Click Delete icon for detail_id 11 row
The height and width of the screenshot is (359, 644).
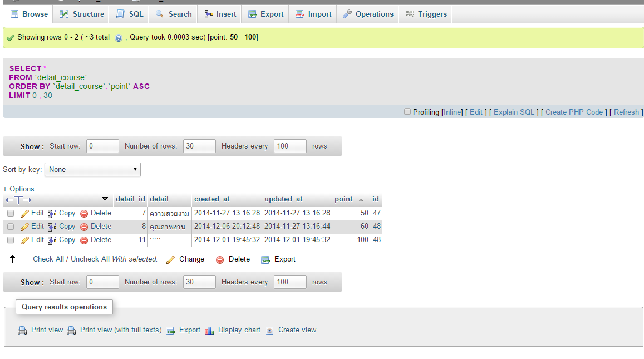pos(84,240)
